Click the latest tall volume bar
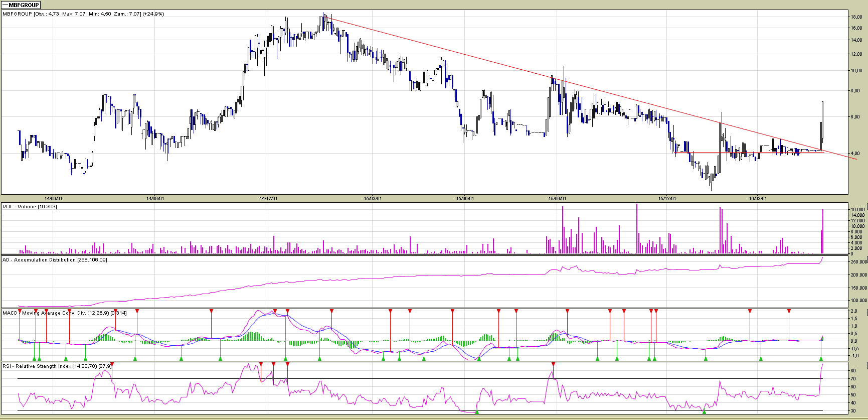Viewport: 868px width, 420px height. tap(823, 231)
